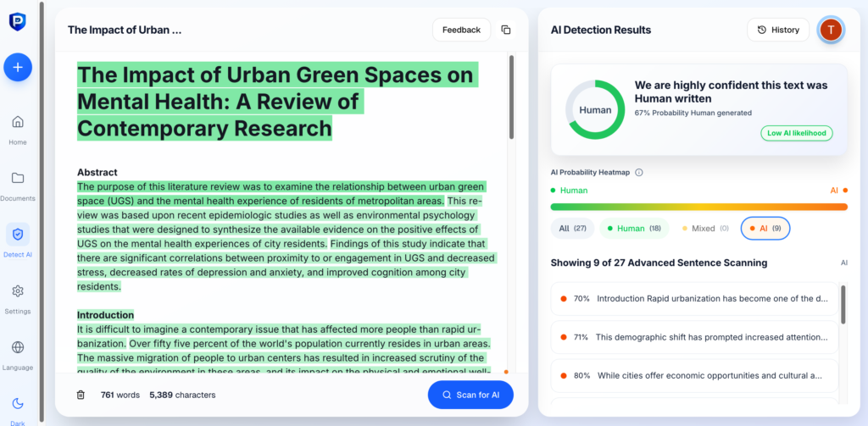Click the info icon next to AI Probability Heatmap

point(639,173)
